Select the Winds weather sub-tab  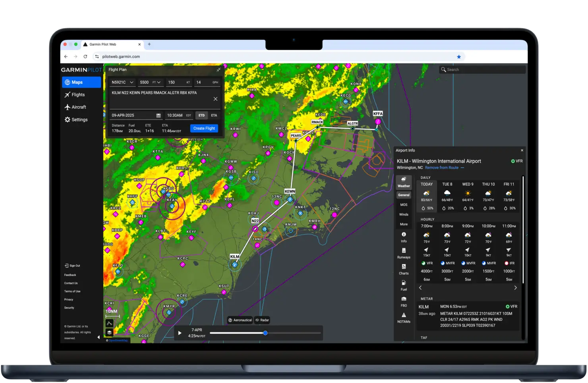tap(404, 214)
